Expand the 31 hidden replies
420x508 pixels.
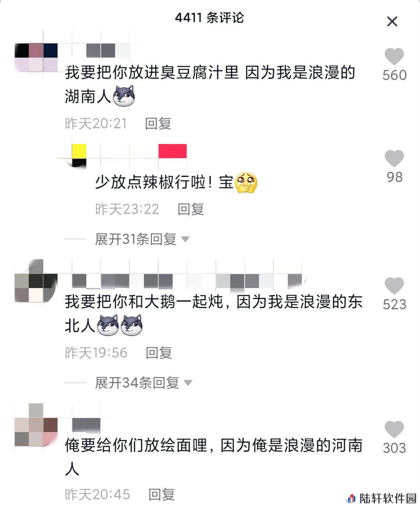[142, 239]
